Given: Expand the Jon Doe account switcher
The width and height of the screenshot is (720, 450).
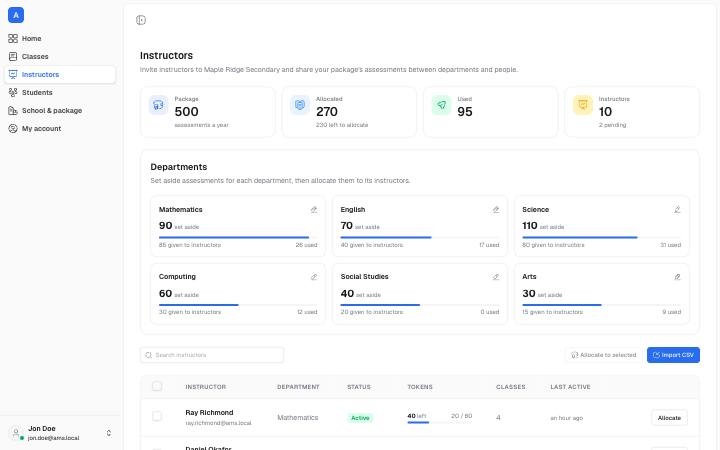Looking at the screenshot, I should (x=109, y=433).
